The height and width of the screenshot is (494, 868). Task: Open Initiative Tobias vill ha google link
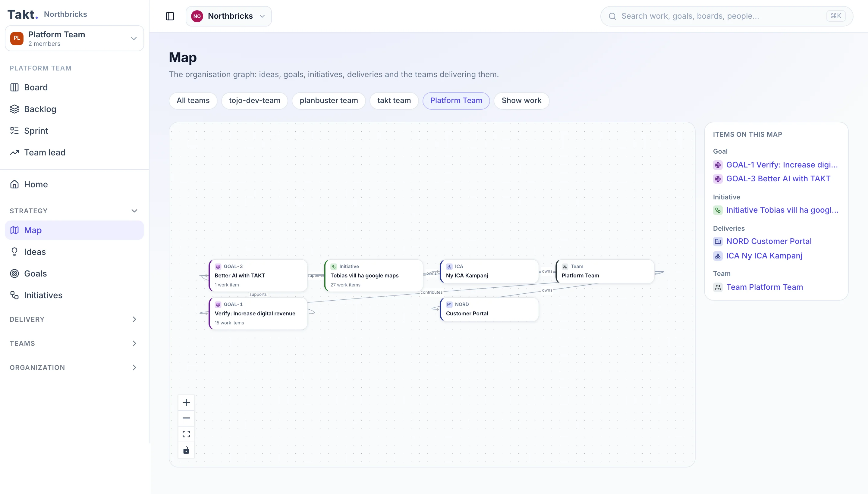[776, 210]
